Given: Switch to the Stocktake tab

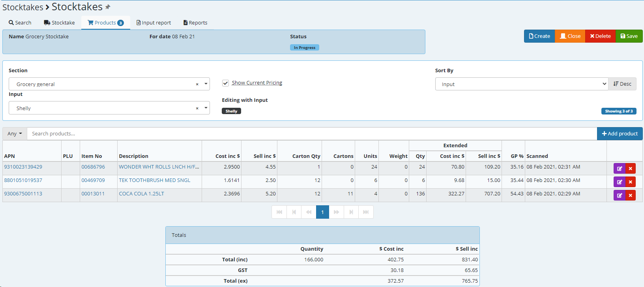Looking at the screenshot, I should pyautogui.click(x=59, y=23).
